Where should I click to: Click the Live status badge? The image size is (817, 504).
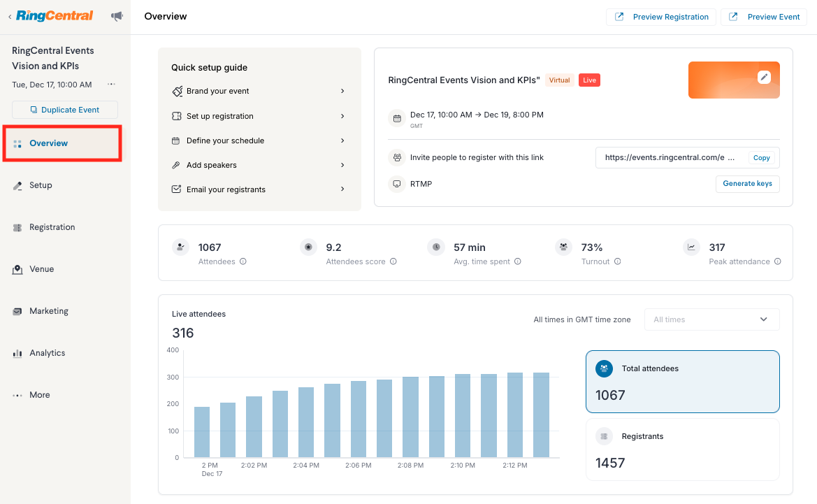click(589, 80)
